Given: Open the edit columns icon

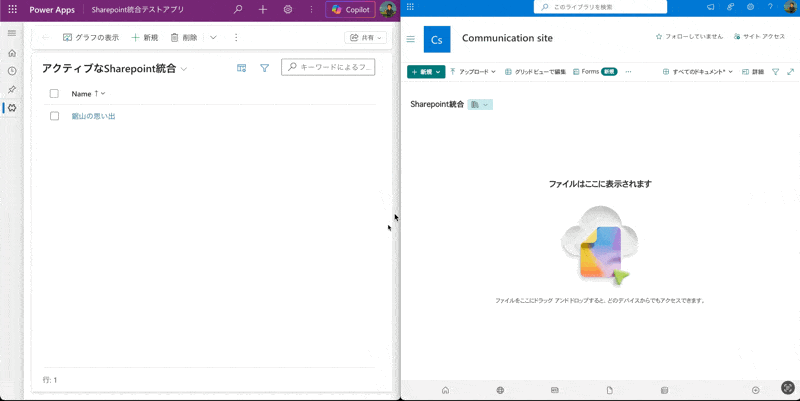Looking at the screenshot, I should click(241, 68).
